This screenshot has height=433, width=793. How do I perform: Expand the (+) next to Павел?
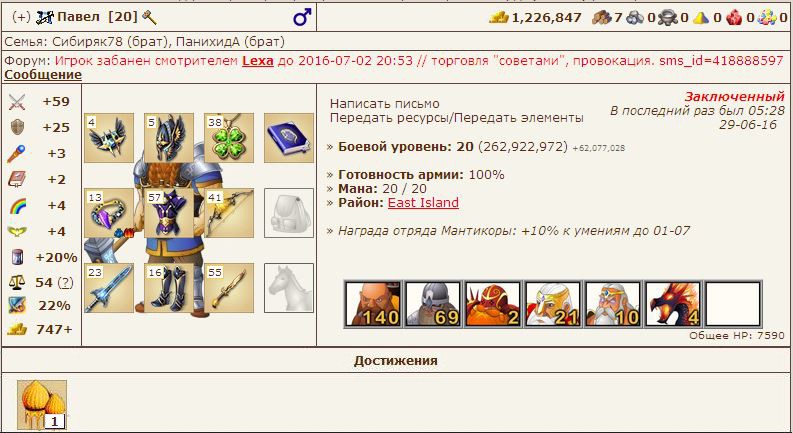(21, 17)
